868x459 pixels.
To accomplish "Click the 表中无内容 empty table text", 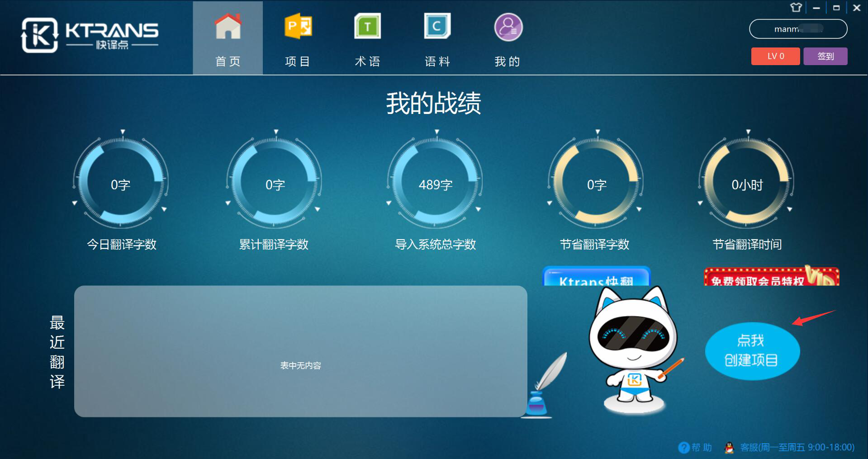I will click(300, 365).
